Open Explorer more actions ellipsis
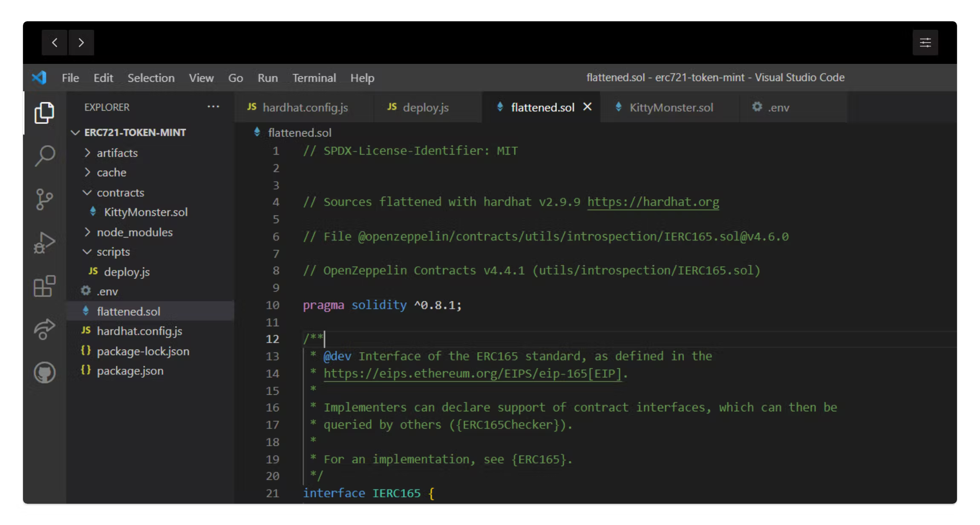The width and height of the screenshot is (980, 525). click(213, 107)
